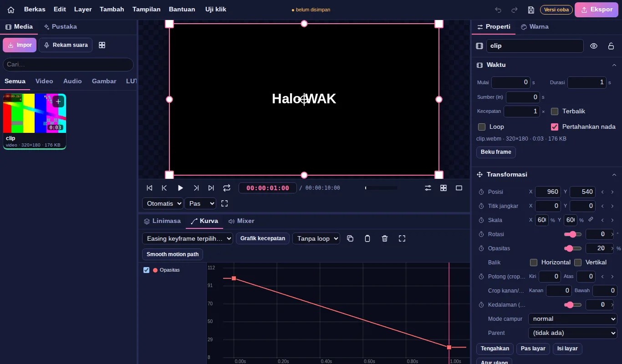622x364 pixels.
Task: Toggle Opasitas keyframe stopwatch
Action: 481,248
